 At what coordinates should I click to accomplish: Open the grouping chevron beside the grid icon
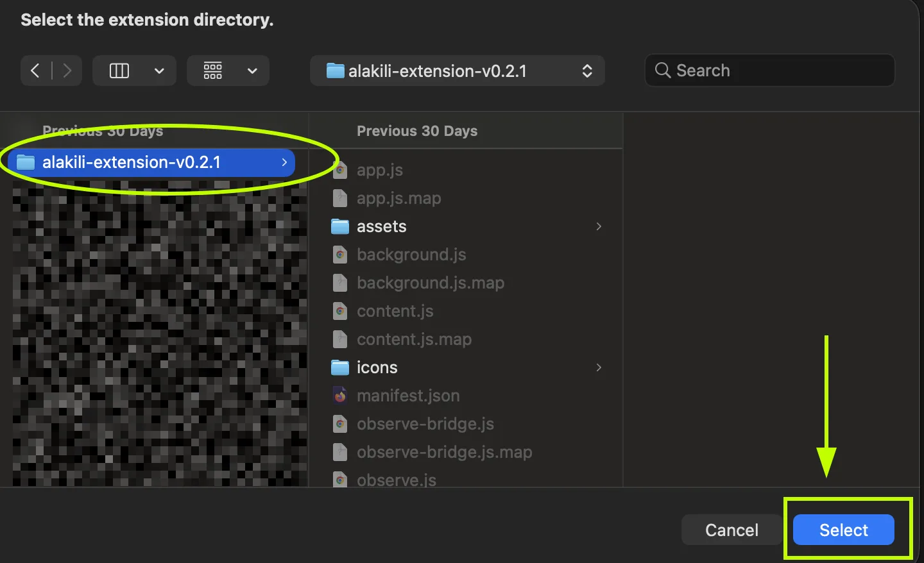tap(252, 71)
